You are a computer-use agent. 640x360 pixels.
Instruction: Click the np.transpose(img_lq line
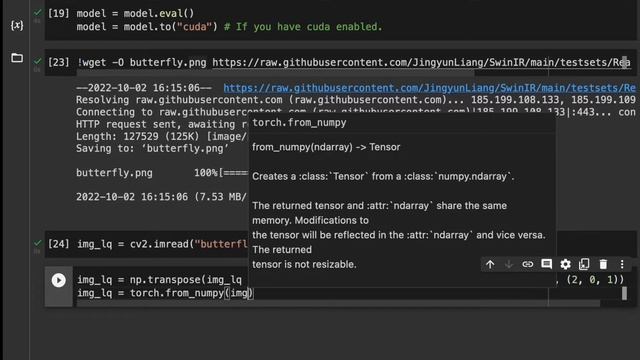pyautogui.click(x=159, y=280)
